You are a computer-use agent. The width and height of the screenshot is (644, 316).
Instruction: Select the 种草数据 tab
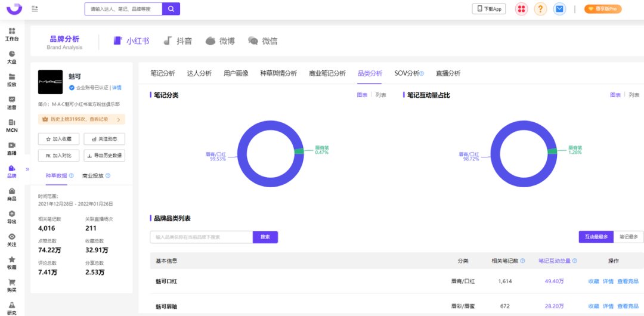tap(57, 175)
